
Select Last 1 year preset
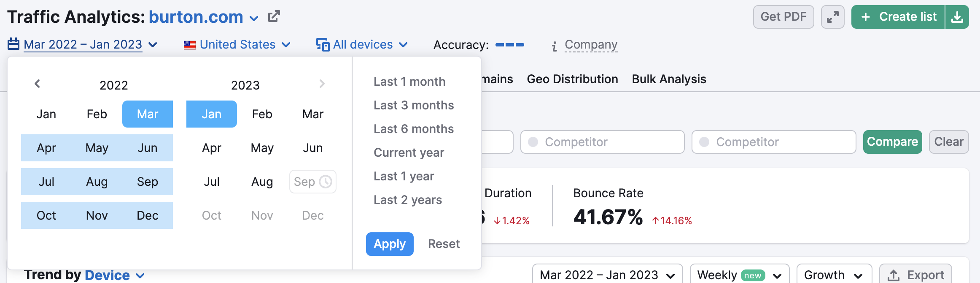coord(404,176)
